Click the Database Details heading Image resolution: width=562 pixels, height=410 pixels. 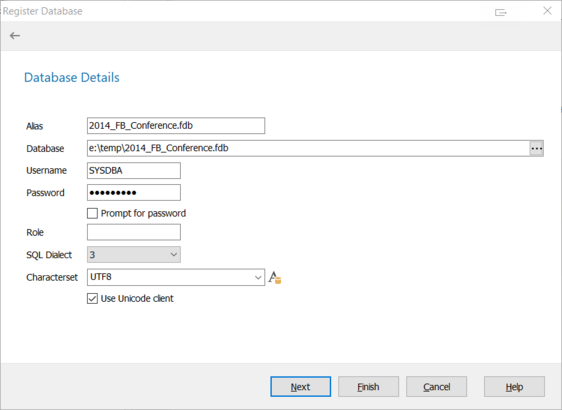point(72,77)
